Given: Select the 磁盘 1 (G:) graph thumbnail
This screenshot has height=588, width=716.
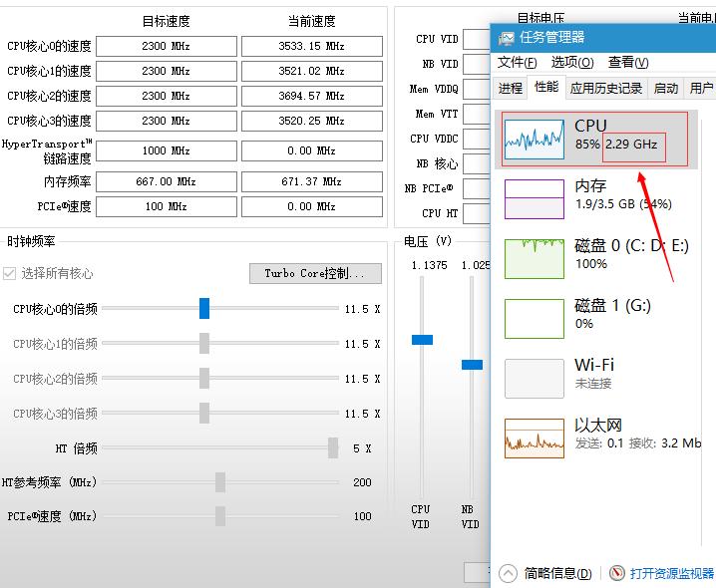Looking at the screenshot, I should click(x=535, y=319).
